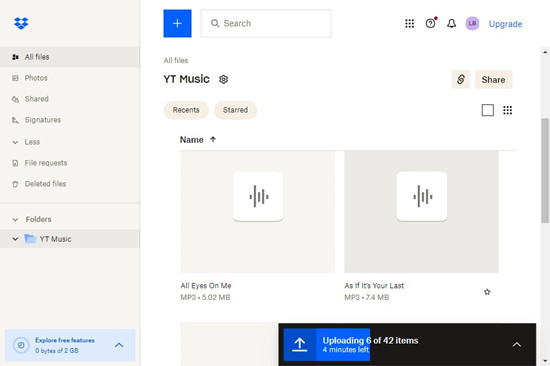
Task: Click the All files sidebar icon
Action: pos(15,57)
